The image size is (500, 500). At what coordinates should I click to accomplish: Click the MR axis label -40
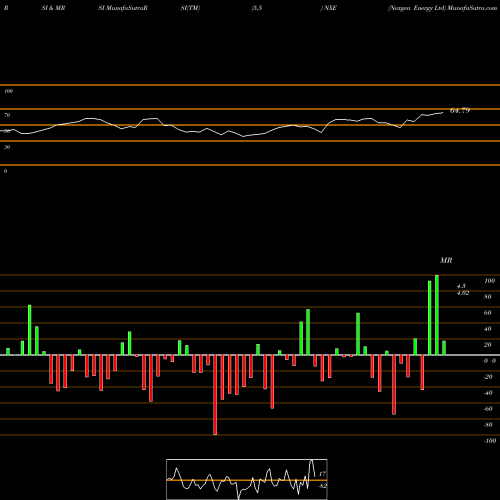click(x=488, y=393)
